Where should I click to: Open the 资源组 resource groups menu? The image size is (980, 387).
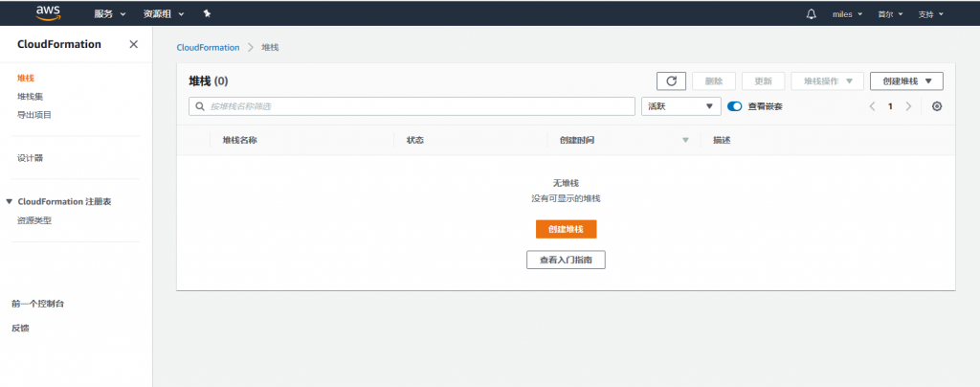click(x=165, y=13)
